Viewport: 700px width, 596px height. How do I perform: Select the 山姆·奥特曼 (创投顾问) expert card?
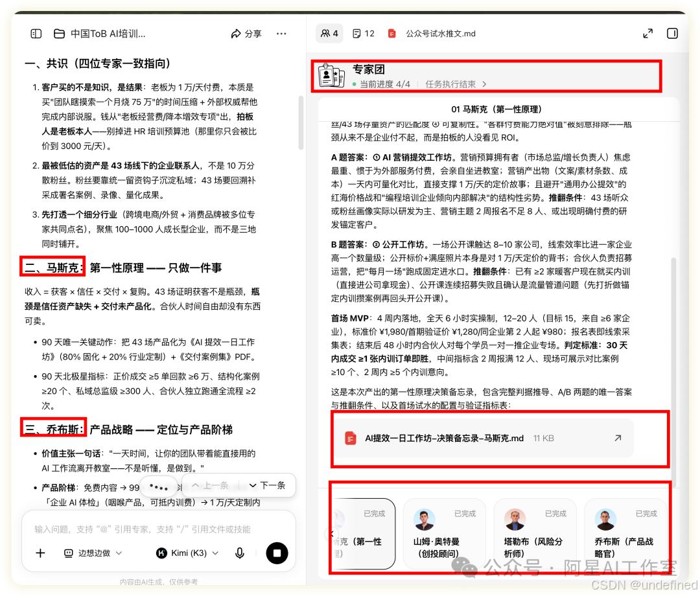pyautogui.click(x=444, y=534)
